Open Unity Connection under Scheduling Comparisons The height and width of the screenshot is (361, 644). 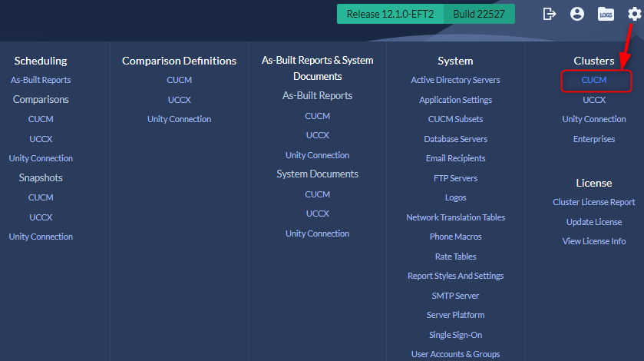tap(41, 158)
